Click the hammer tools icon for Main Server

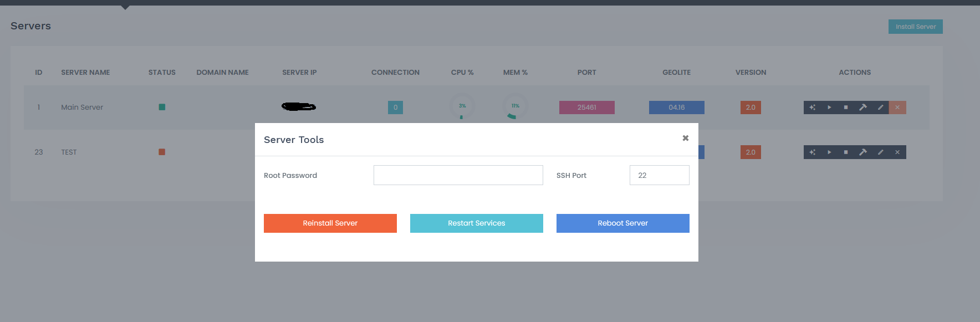click(863, 108)
